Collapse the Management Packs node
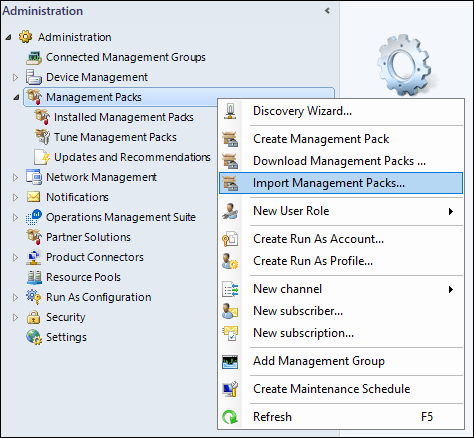Image resolution: width=474 pixels, height=438 pixels. click(x=15, y=98)
